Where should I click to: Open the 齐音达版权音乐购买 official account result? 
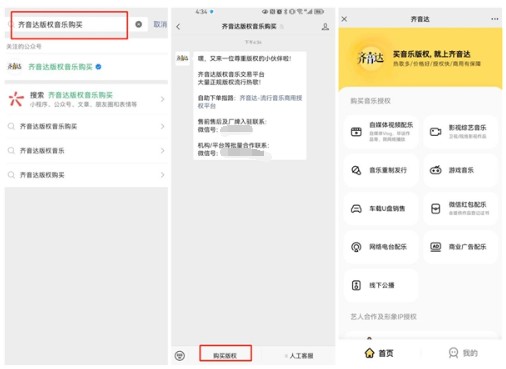(x=86, y=67)
